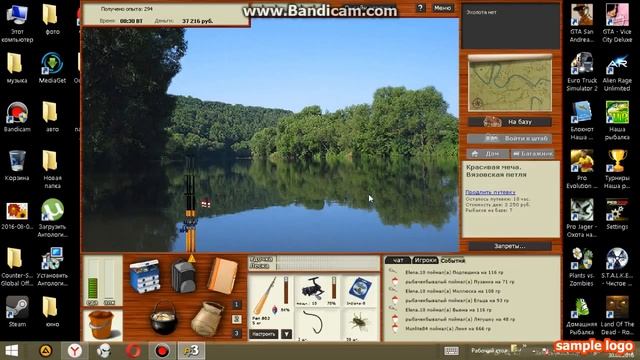Open Турниры Наша рыбалка trophy shortcut

coord(617,169)
